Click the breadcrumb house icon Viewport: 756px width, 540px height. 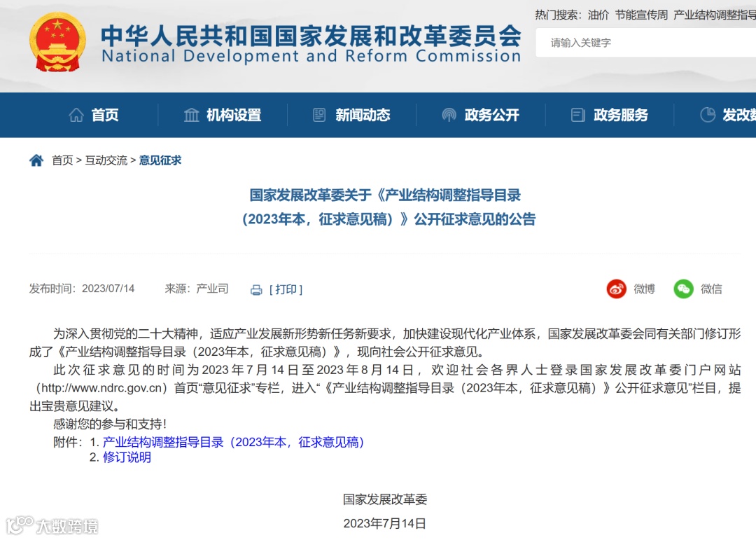pos(36,160)
